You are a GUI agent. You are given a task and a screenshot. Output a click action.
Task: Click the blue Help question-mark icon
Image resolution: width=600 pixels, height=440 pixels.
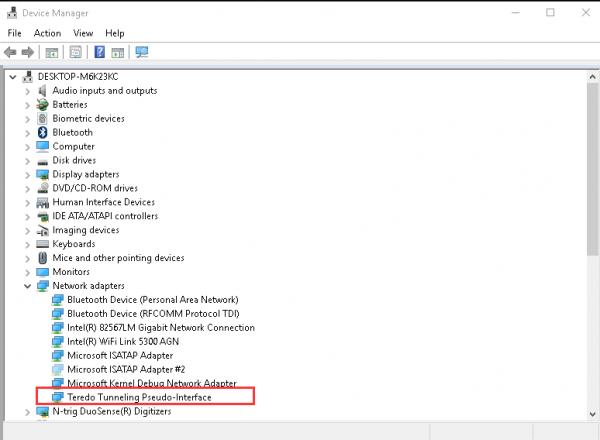point(99,52)
